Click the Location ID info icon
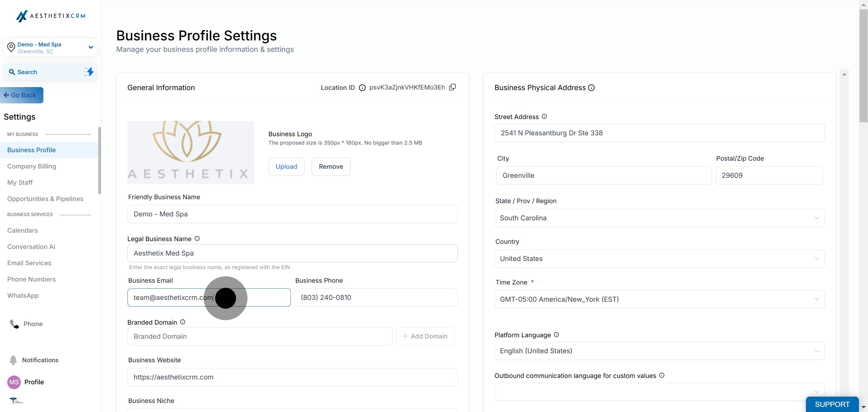The width and height of the screenshot is (868, 412). coord(362,88)
